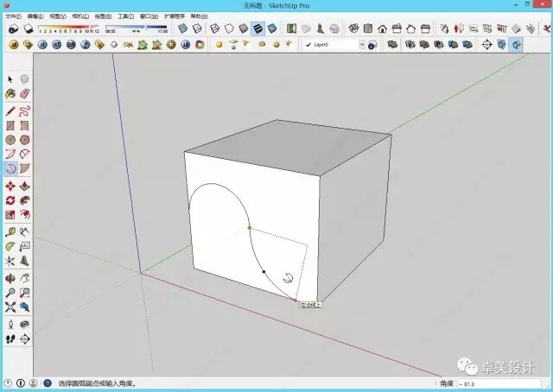Image resolution: width=553 pixels, height=392 pixels.
Task: Open the 编辑(E) menu
Action: pyautogui.click(x=35, y=16)
